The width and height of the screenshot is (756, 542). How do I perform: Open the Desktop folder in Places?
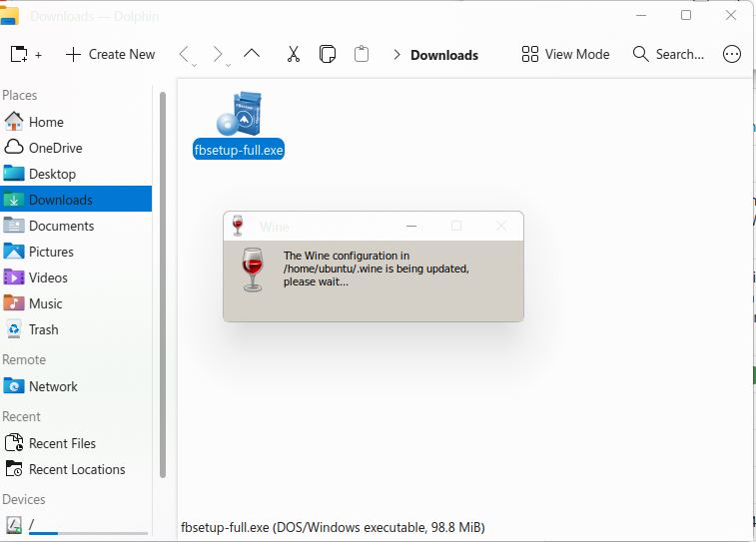tap(76, 174)
